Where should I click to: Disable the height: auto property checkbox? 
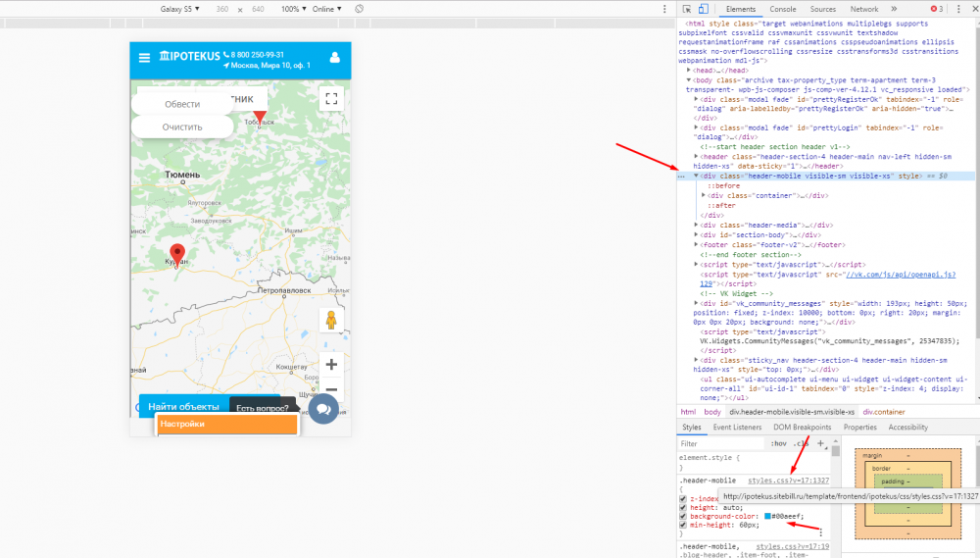point(682,508)
